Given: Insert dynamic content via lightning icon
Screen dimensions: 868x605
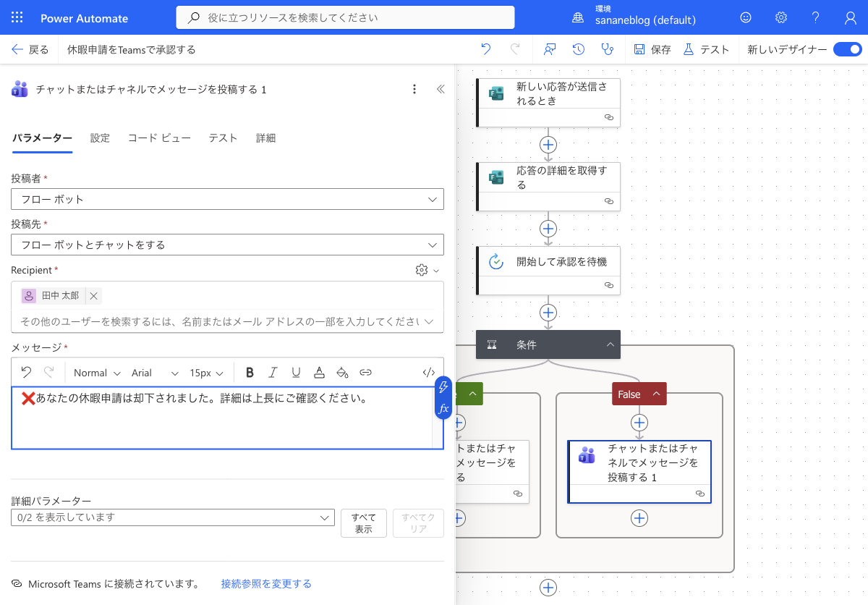Looking at the screenshot, I should point(444,388).
